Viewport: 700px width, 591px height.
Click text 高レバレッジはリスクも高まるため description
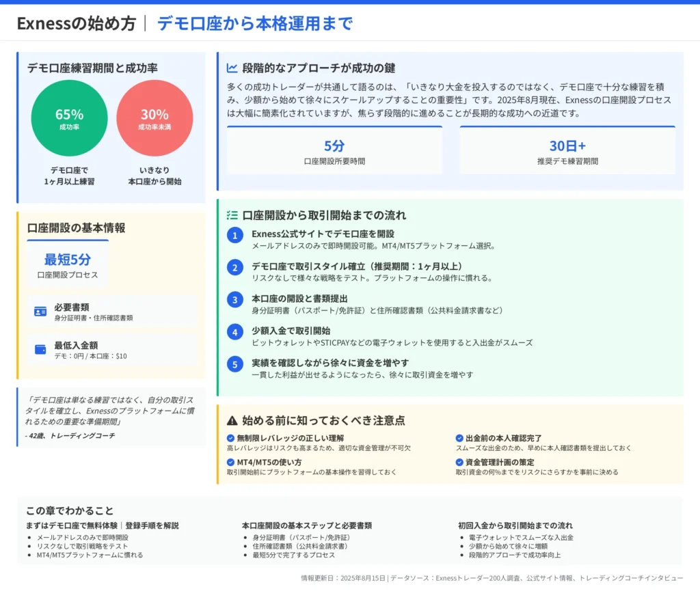319,448
